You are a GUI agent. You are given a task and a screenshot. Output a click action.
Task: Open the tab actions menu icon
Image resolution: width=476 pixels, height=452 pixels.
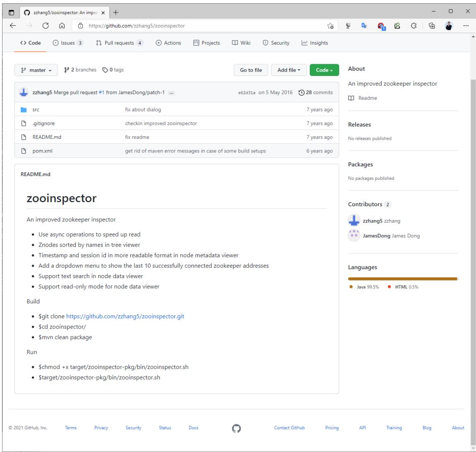12,12
